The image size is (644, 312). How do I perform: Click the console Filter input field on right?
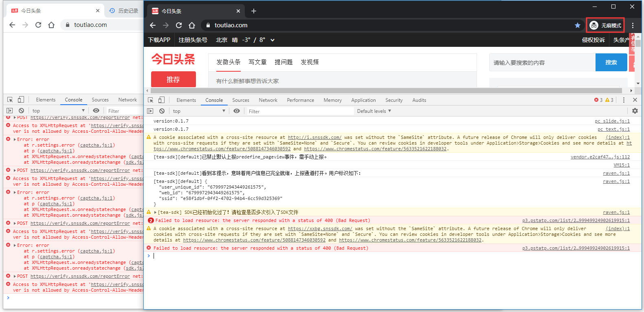tap(299, 111)
